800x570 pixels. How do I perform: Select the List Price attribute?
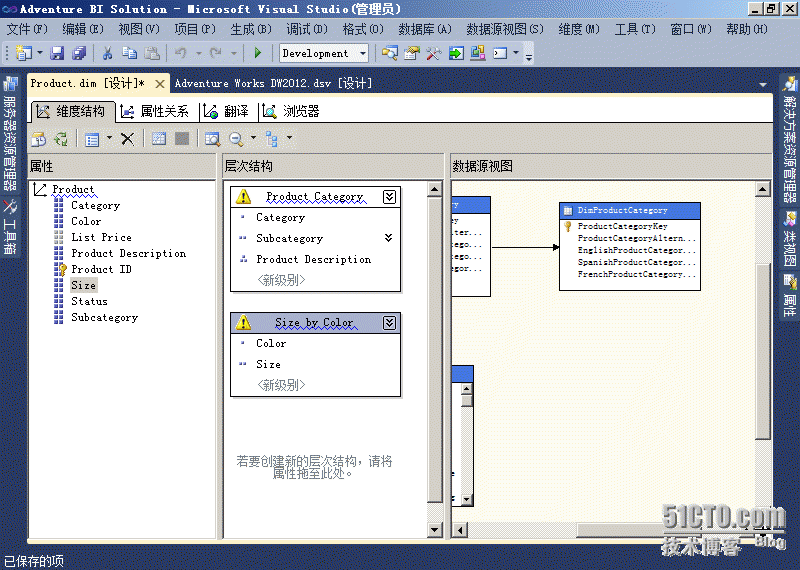pos(101,237)
